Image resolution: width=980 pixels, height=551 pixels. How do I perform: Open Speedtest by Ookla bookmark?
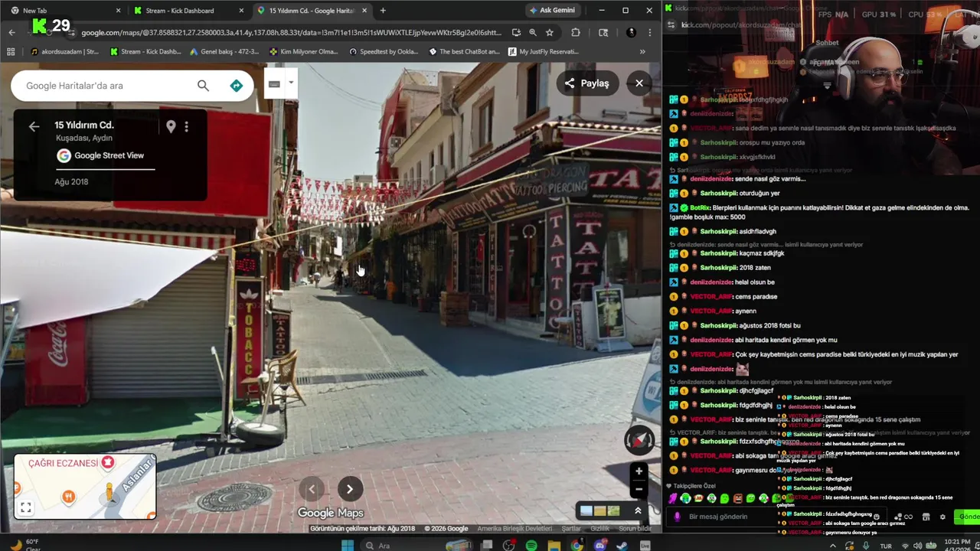[384, 51]
